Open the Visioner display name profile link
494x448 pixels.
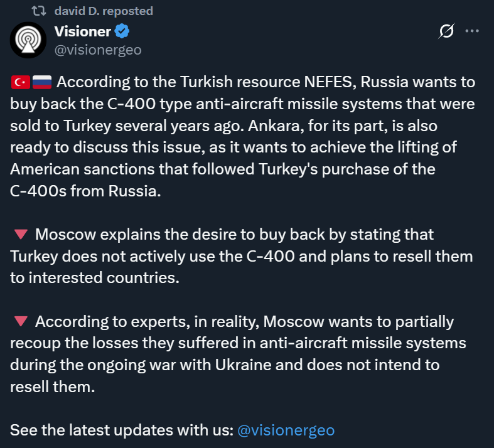[x=83, y=32]
